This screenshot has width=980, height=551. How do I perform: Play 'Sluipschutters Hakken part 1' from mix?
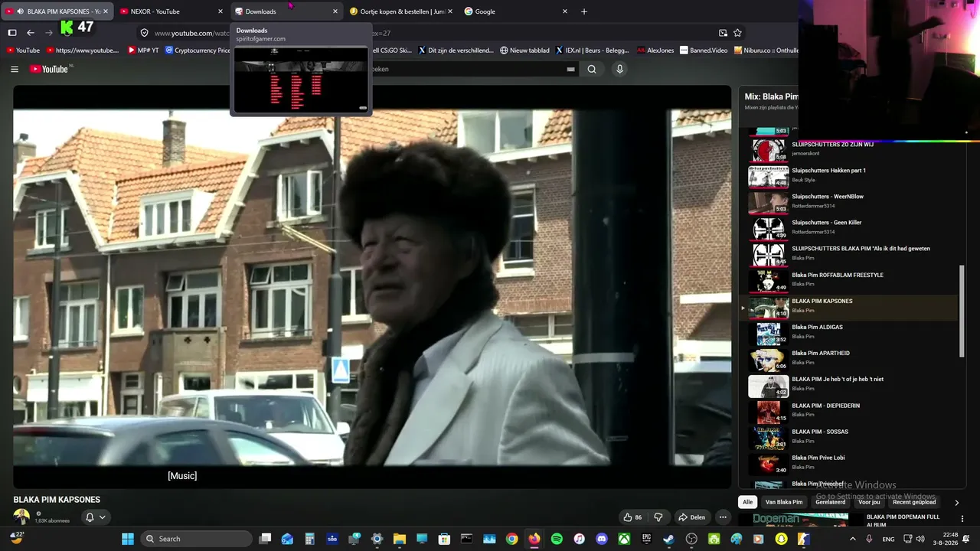(850, 175)
